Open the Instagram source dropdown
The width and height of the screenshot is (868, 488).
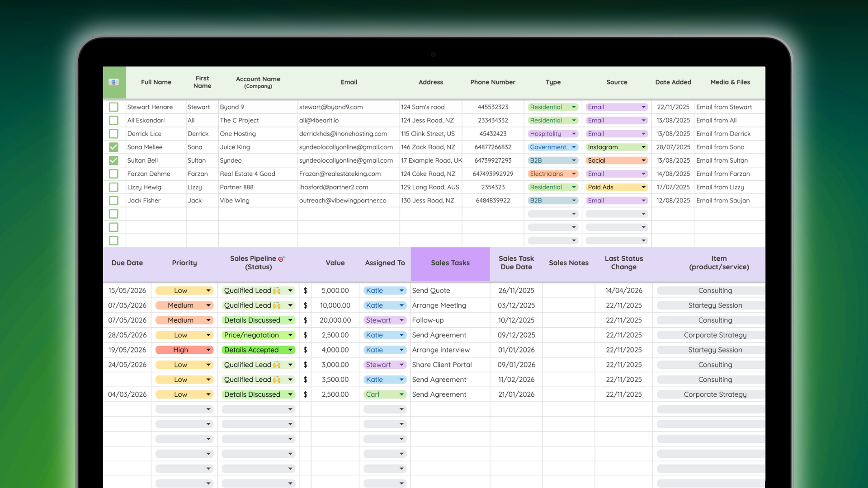[617, 147]
